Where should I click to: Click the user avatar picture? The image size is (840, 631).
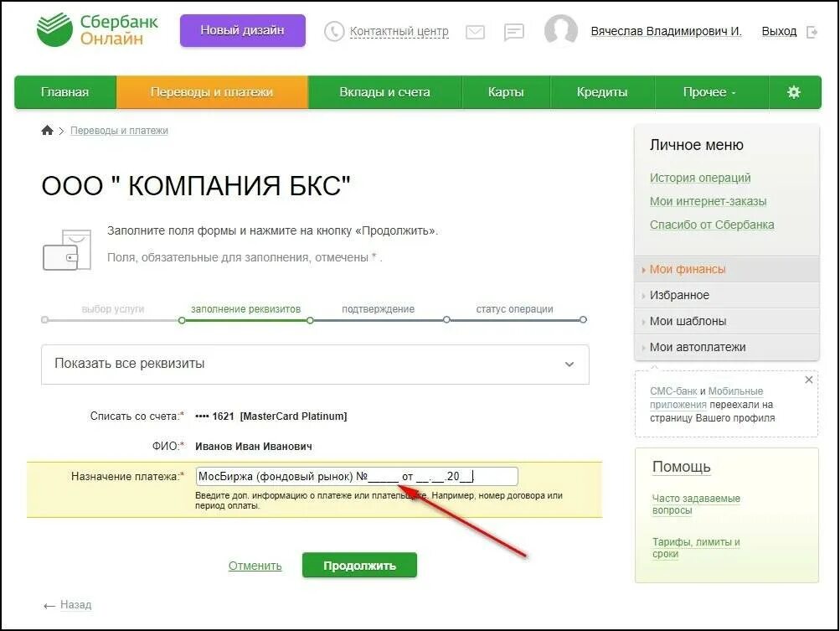(x=560, y=30)
